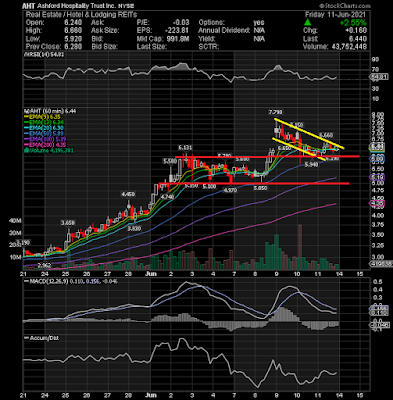Select the Real Estate / Hotel & Lodging REITs line
393x400 pixels.
coord(81,14)
